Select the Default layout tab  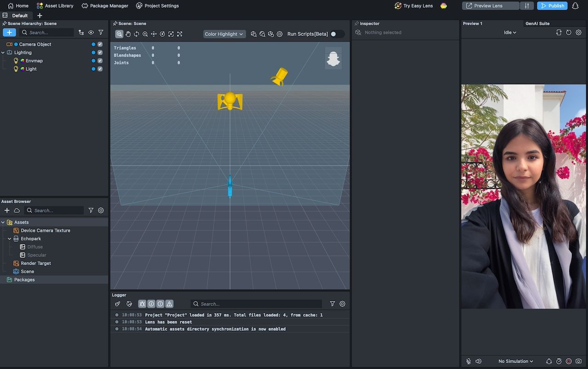[20, 16]
